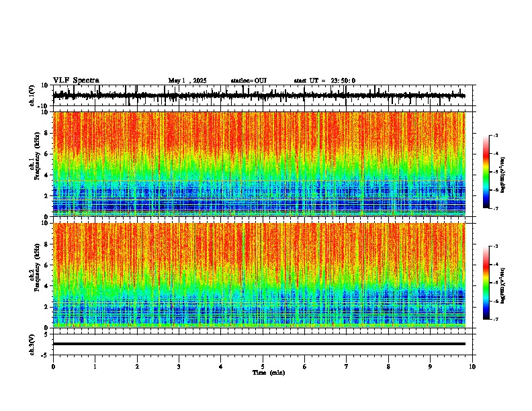This screenshot has width=532, height=411.
Task: Click the "2" kHz tick of the ch.1 spectrogram
Action: [x=47, y=196]
